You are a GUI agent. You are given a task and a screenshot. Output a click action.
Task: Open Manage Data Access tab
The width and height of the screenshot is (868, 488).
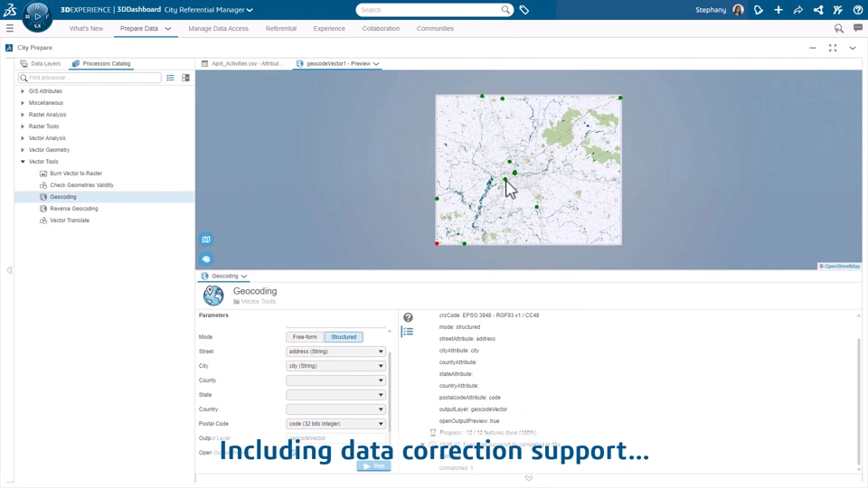[218, 29]
